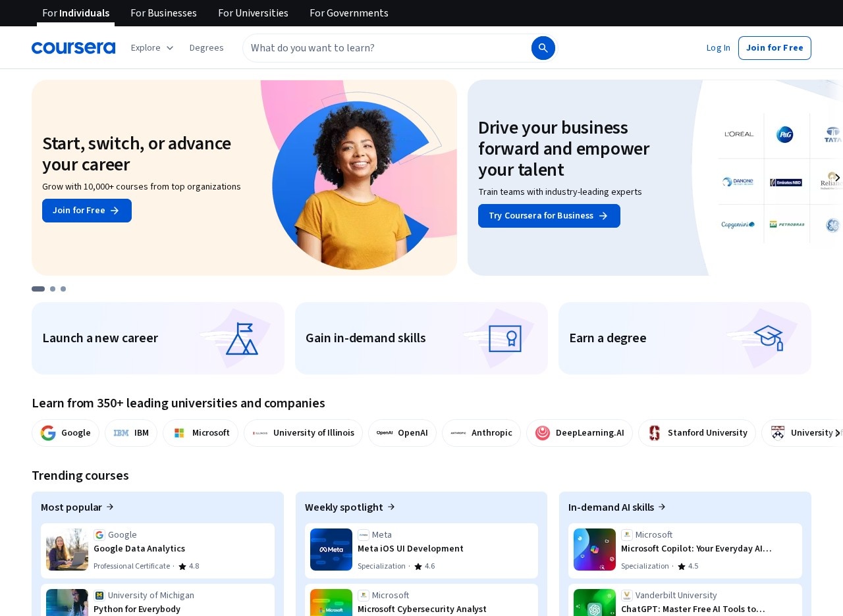Click the graduation cap icon on Earn a degree card
Screen dimensions: 843x616
point(768,338)
